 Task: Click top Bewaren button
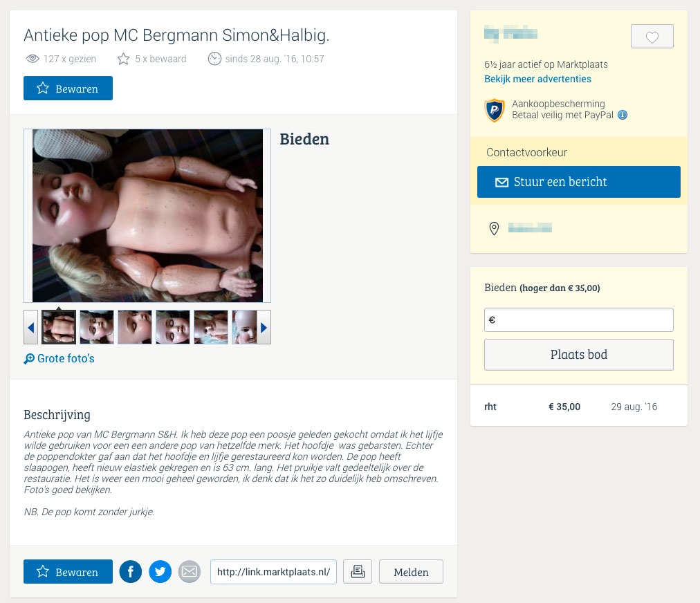tap(68, 89)
